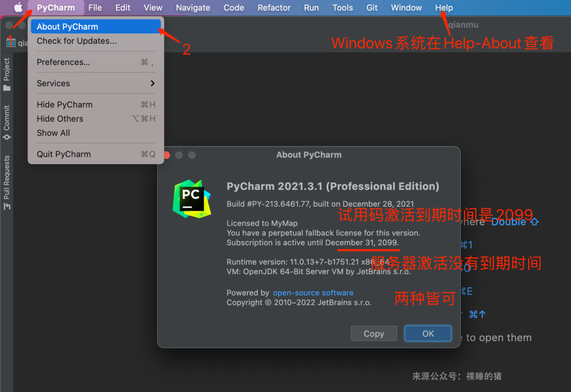Click OK in the About dialog
The width and height of the screenshot is (571, 392).
tap(428, 333)
